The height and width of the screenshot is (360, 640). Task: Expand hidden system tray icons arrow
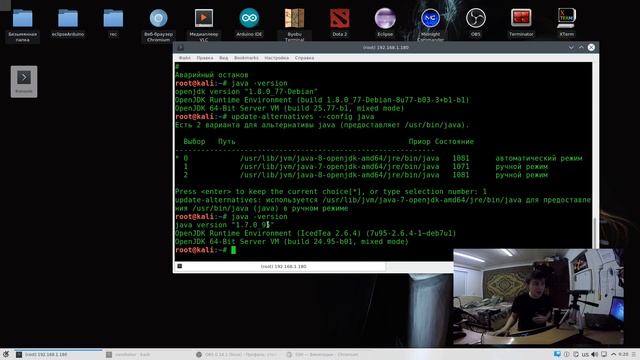point(613,354)
